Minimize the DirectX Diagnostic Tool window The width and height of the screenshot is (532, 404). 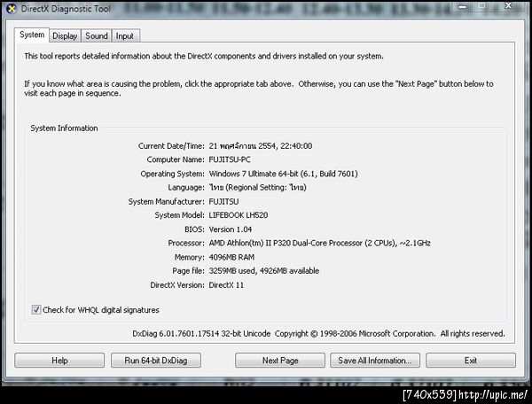pos(464,7)
